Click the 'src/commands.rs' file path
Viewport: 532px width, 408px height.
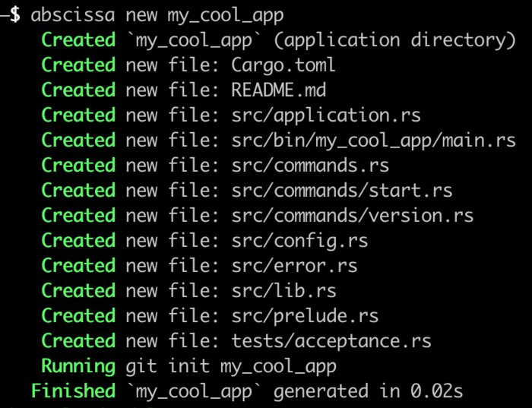click(310, 166)
